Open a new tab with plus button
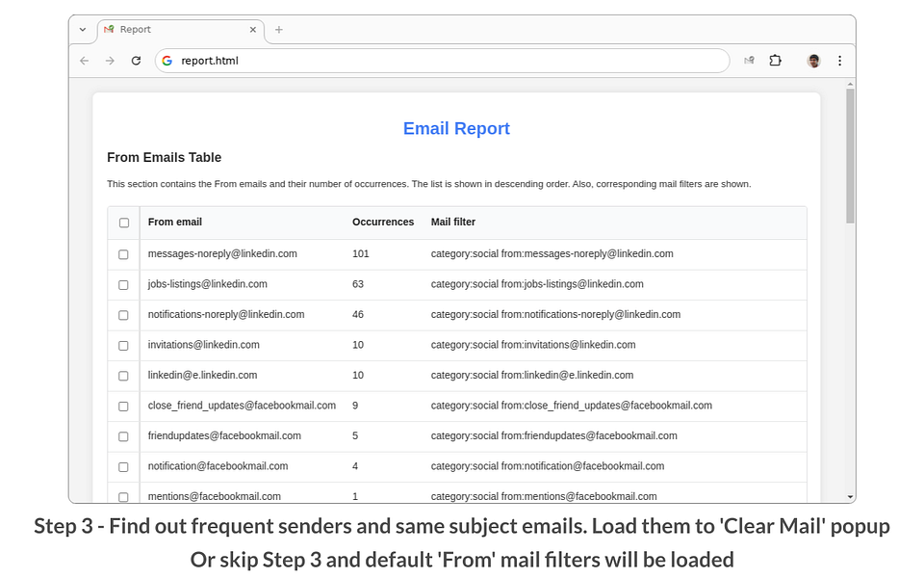 [279, 30]
